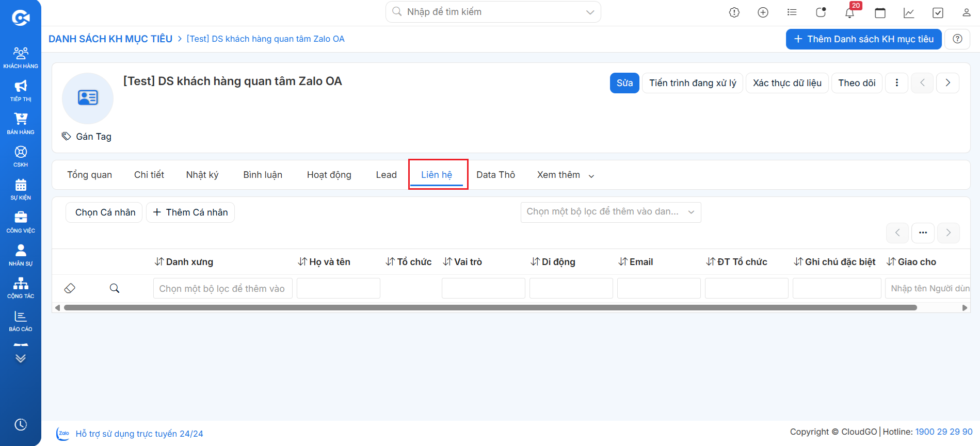Open the list menu icon in top bar
The image size is (980, 446).
[x=792, y=12]
